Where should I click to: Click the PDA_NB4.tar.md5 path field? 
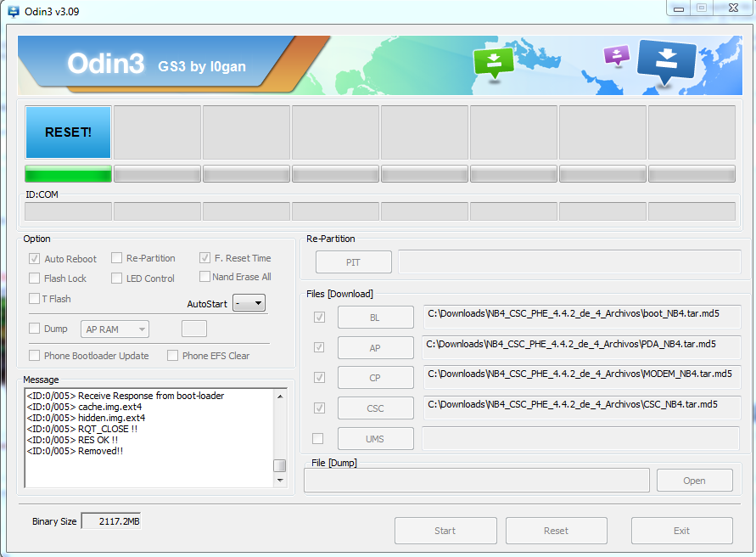click(x=581, y=347)
